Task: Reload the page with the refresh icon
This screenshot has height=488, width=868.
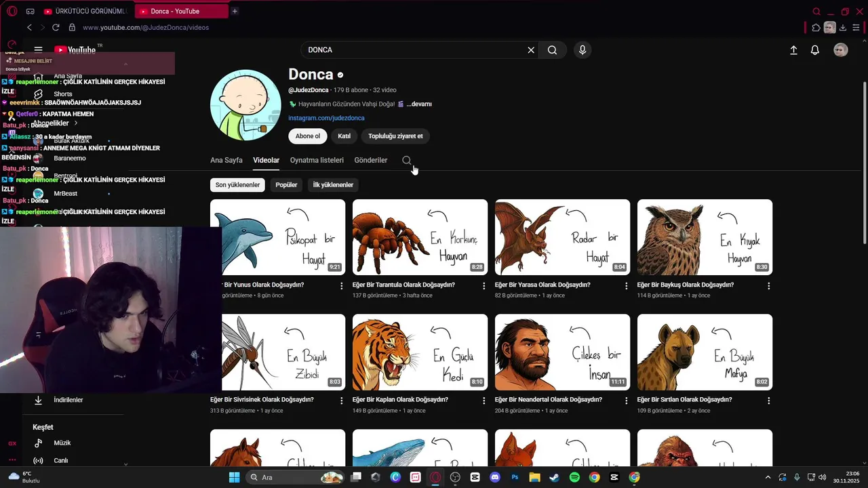Action: 56,27
